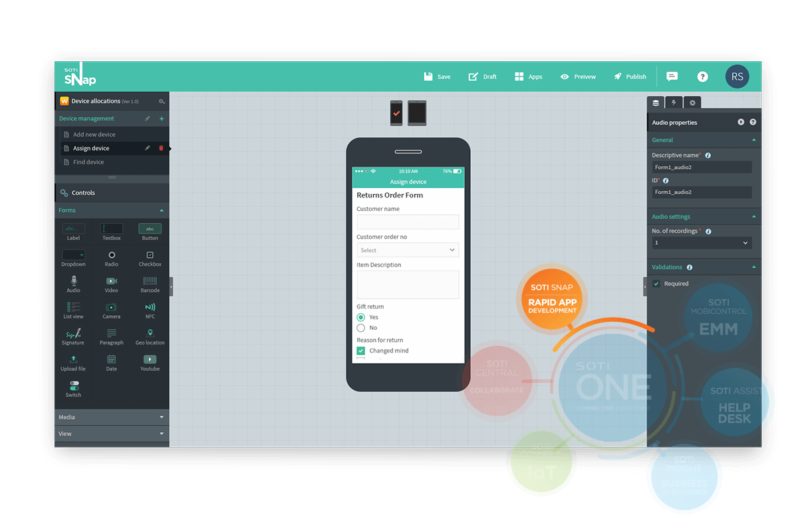Select Yes for Gift return
This screenshot has width=798, height=532.
(361, 317)
